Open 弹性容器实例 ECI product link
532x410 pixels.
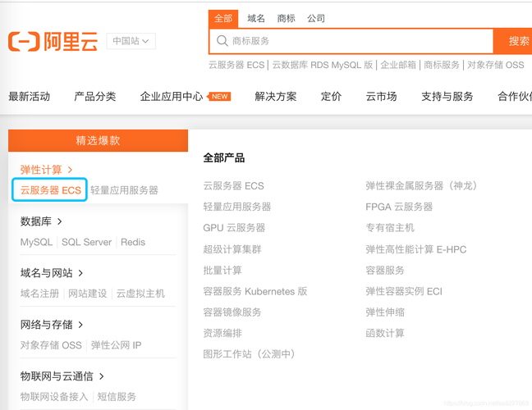point(404,291)
